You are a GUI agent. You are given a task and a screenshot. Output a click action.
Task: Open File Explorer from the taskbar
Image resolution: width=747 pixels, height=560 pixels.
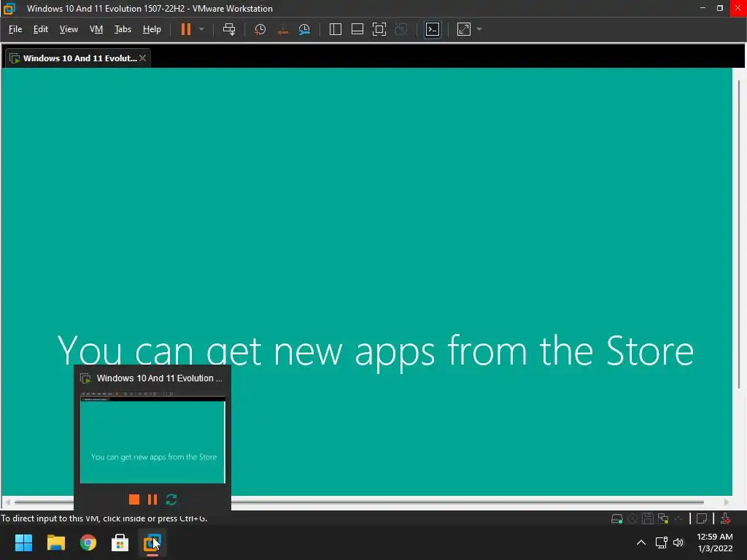(x=55, y=542)
